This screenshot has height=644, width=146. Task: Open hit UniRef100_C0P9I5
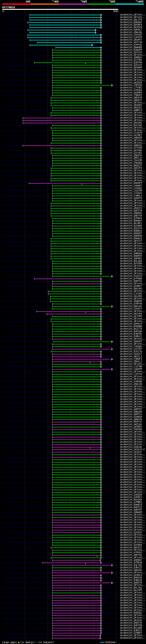pyautogui.click(x=131, y=37)
